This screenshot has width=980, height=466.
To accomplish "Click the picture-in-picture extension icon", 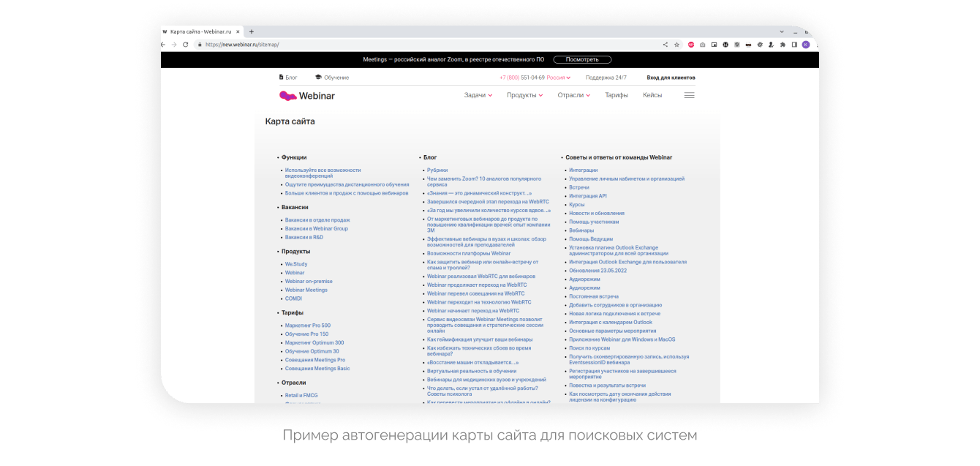I will click(715, 45).
